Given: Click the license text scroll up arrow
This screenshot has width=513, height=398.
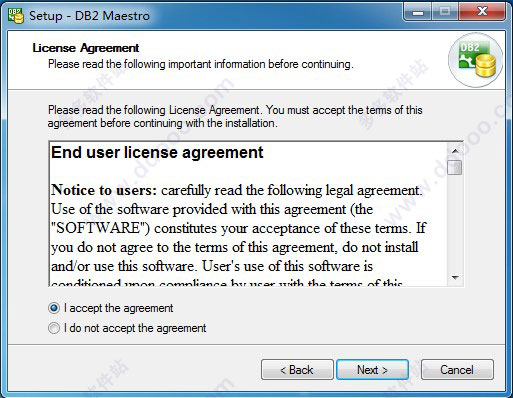Looking at the screenshot, I should [455, 151].
